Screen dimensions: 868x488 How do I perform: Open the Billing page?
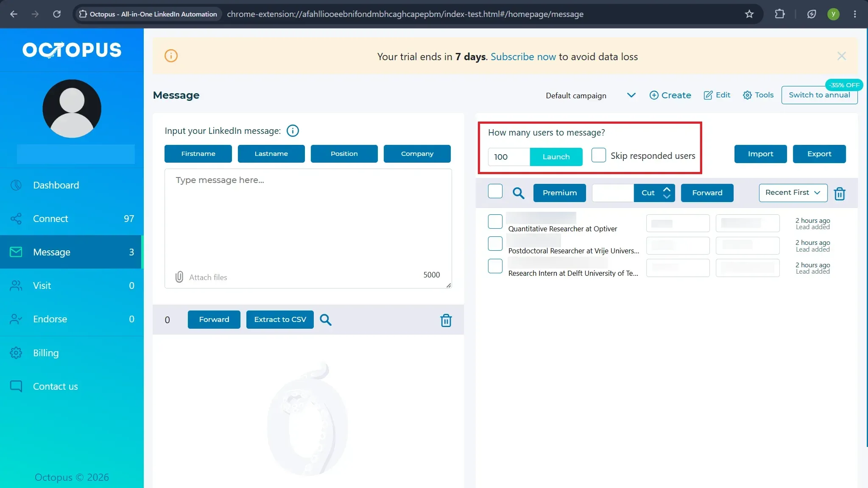click(x=72, y=353)
